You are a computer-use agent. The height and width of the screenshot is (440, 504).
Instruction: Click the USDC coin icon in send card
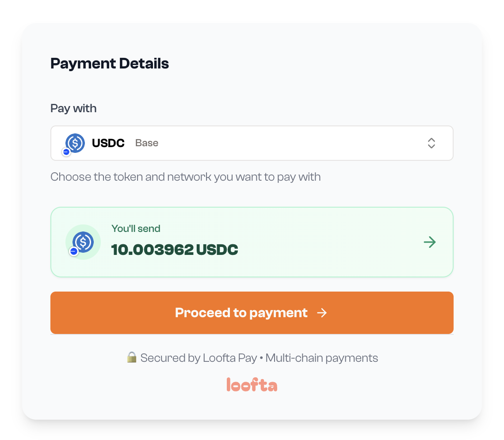pos(84,242)
